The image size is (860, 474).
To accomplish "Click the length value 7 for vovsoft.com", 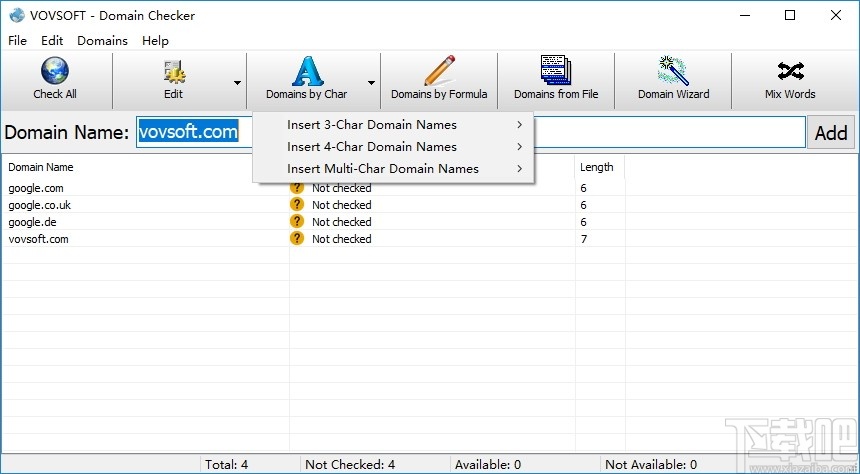I will click(584, 239).
